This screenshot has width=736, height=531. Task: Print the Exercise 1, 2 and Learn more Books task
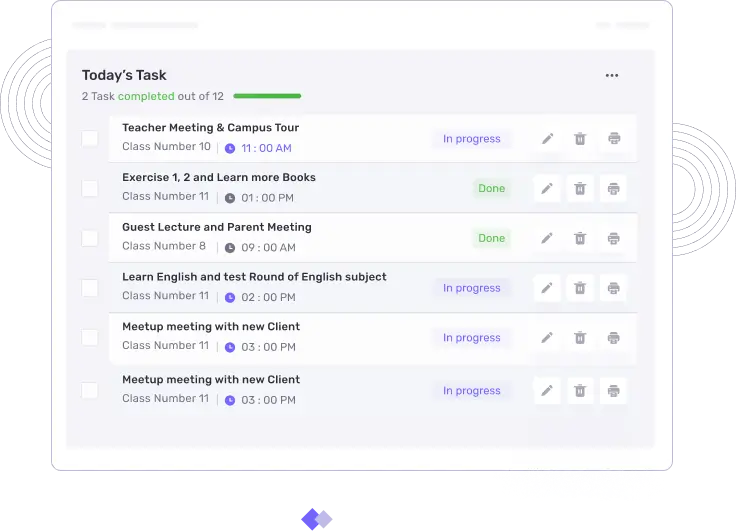coord(614,188)
